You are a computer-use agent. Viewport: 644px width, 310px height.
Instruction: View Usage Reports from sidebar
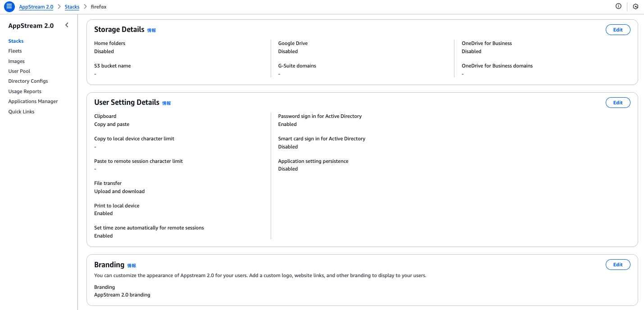coord(25,91)
